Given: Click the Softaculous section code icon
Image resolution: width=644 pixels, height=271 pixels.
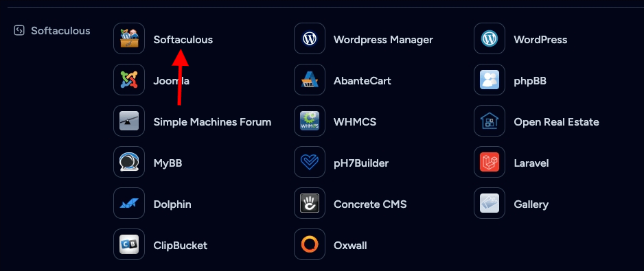Looking at the screenshot, I should click(19, 30).
